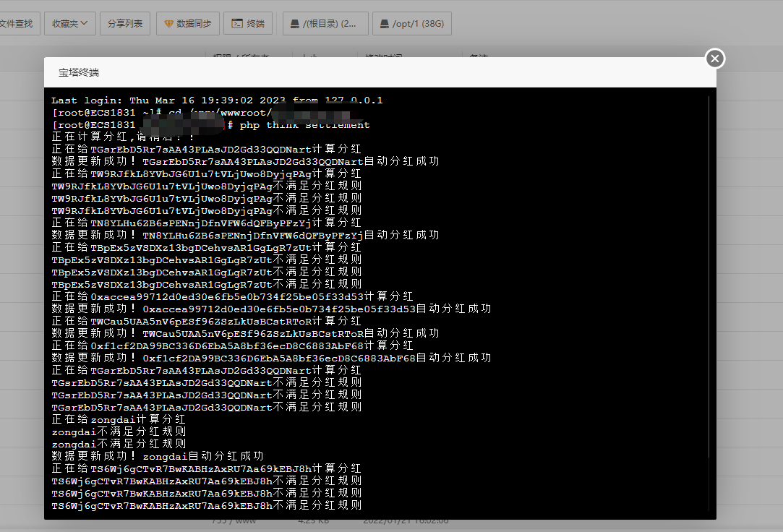Click the php think settlement command line
This screenshot has height=532, width=783.
coord(211,125)
